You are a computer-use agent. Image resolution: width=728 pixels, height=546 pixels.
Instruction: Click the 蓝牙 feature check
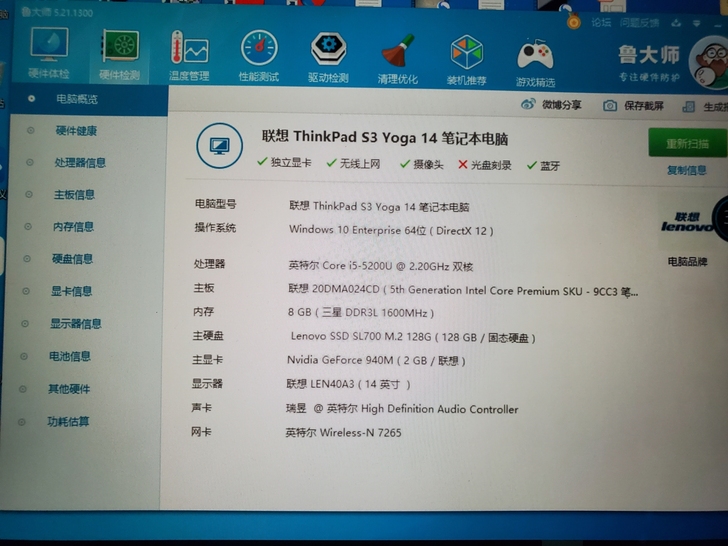[x=544, y=166]
